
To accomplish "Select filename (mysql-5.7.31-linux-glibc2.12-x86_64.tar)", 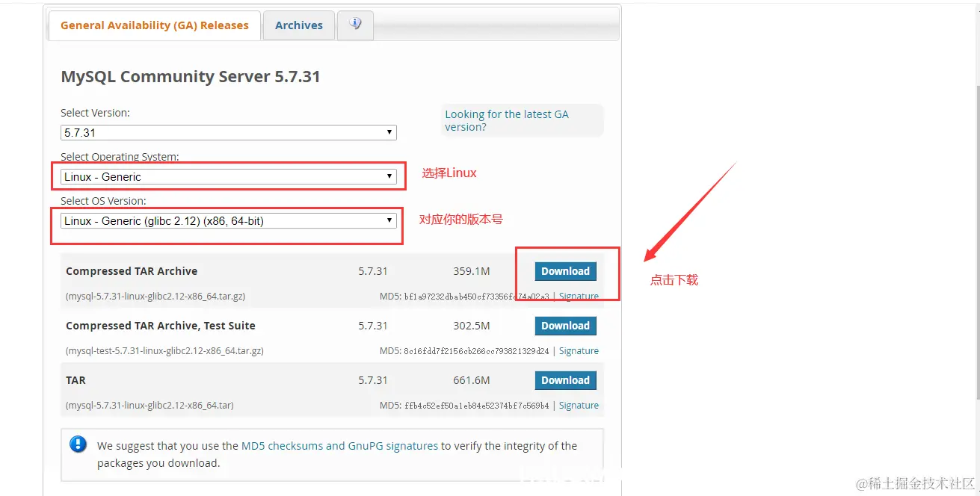I will (150, 406).
